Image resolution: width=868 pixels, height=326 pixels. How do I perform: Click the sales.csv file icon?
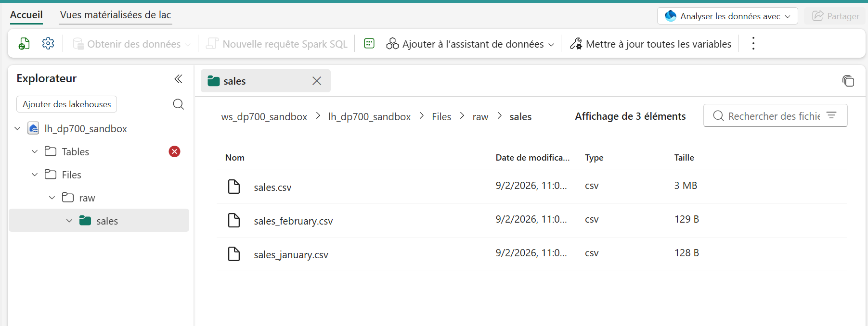[x=234, y=187]
